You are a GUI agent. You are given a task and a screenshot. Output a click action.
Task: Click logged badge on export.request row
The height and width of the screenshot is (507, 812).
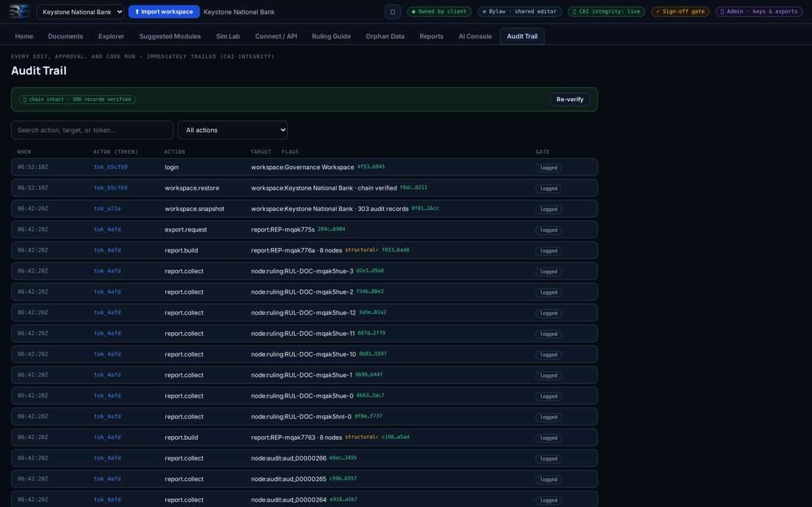pyautogui.click(x=548, y=230)
